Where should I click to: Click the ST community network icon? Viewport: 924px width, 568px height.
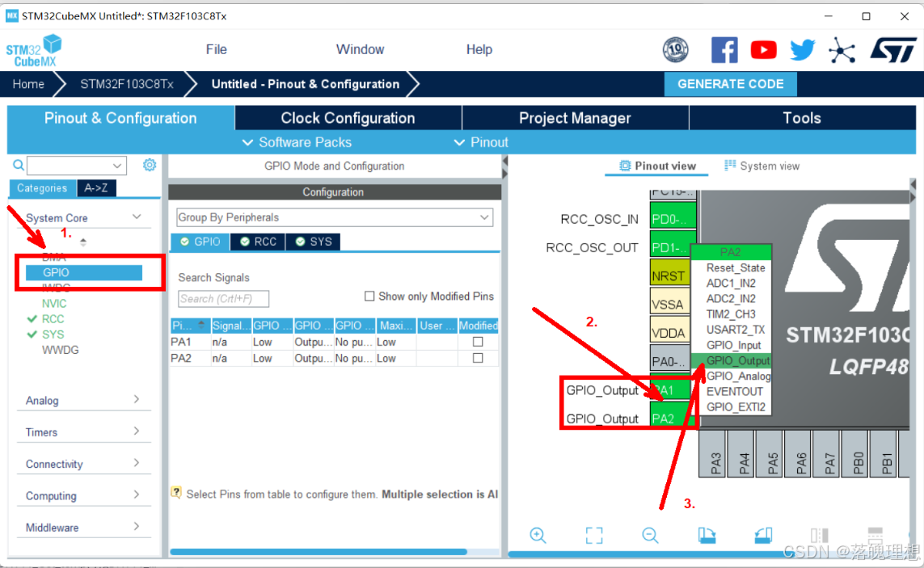point(842,50)
